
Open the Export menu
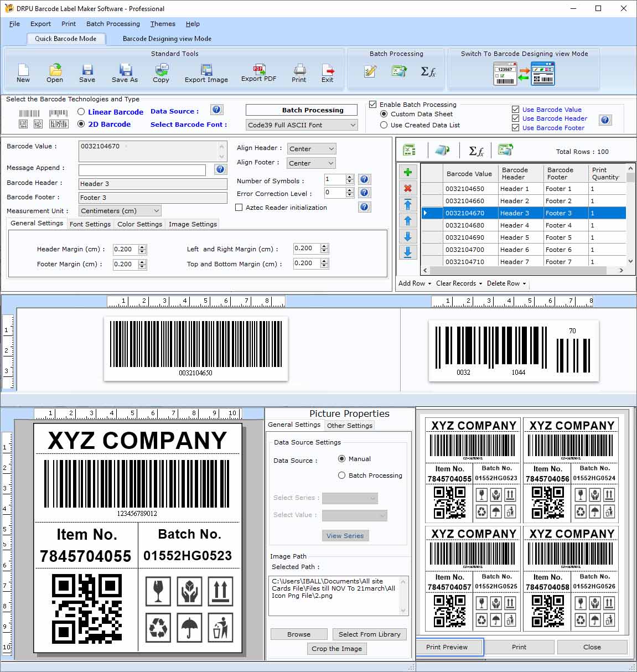[40, 24]
